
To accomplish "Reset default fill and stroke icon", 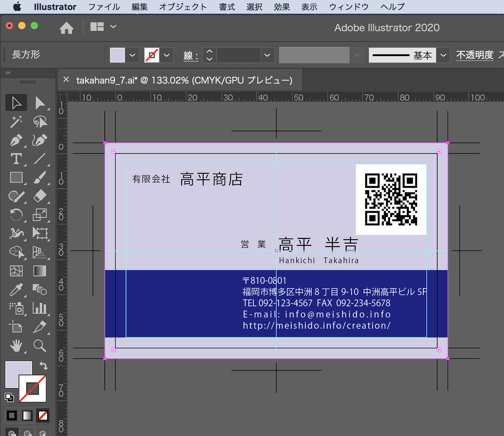I will tap(9, 397).
